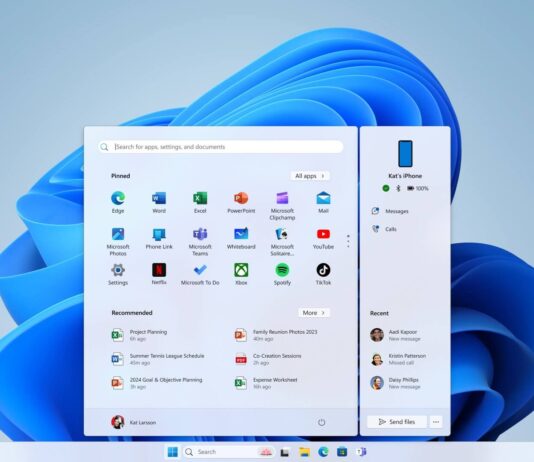The width and height of the screenshot is (534, 462).
Task: Open Expense Worksheet file
Action: pyautogui.click(x=266, y=383)
